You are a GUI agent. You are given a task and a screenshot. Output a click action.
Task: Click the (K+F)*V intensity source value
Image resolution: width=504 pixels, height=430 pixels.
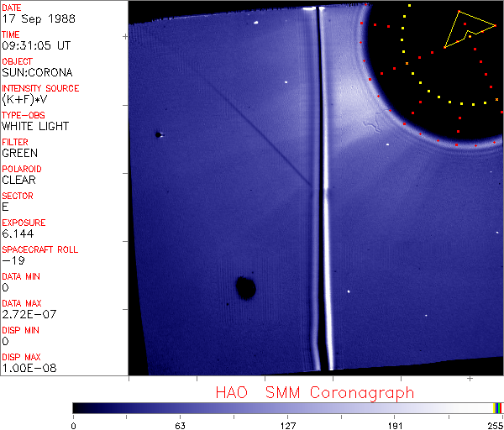(x=27, y=99)
